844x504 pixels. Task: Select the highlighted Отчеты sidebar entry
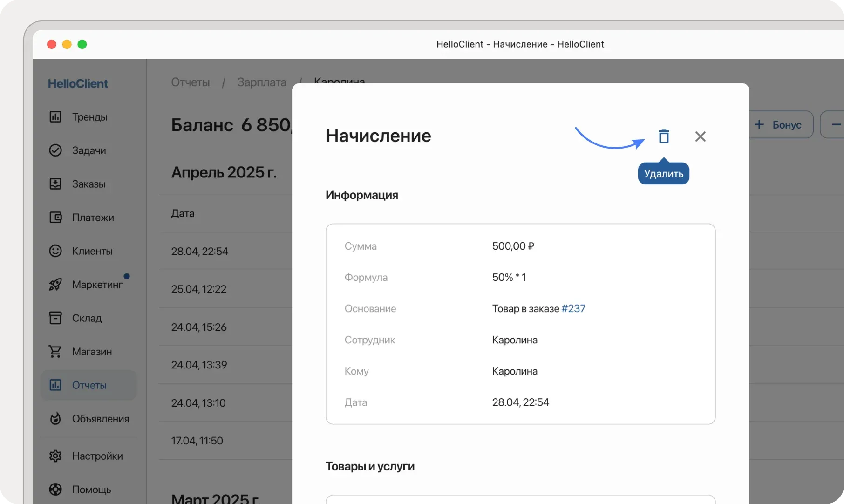point(88,385)
